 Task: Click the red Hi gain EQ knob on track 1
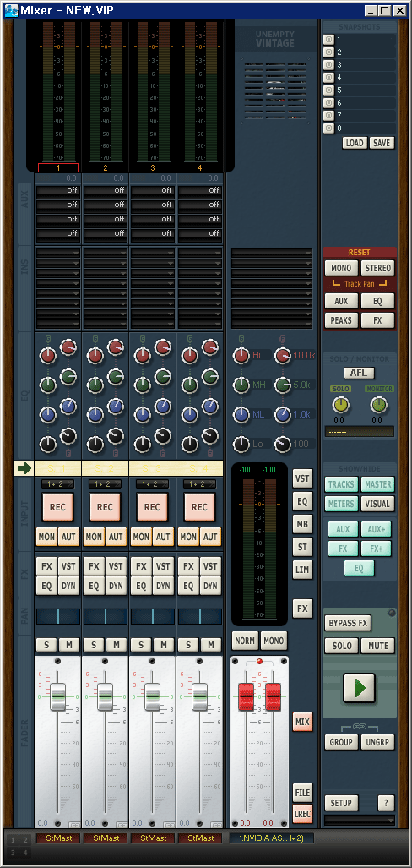[48, 355]
